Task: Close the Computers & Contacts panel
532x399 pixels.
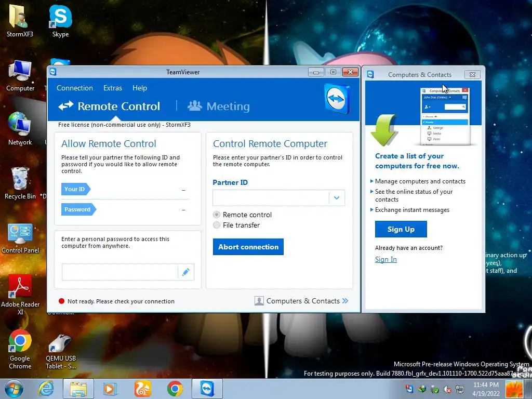Action: [472, 74]
